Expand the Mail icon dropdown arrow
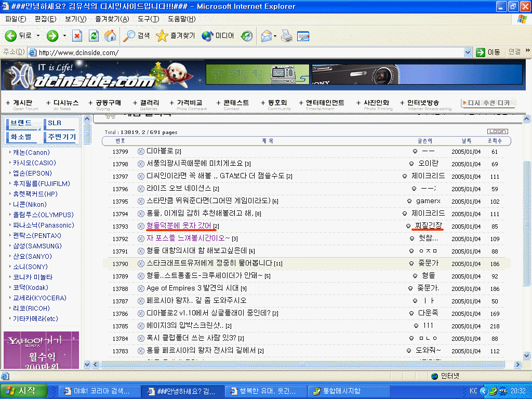The width and height of the screenshot is (532, 399). click(275, 36)
